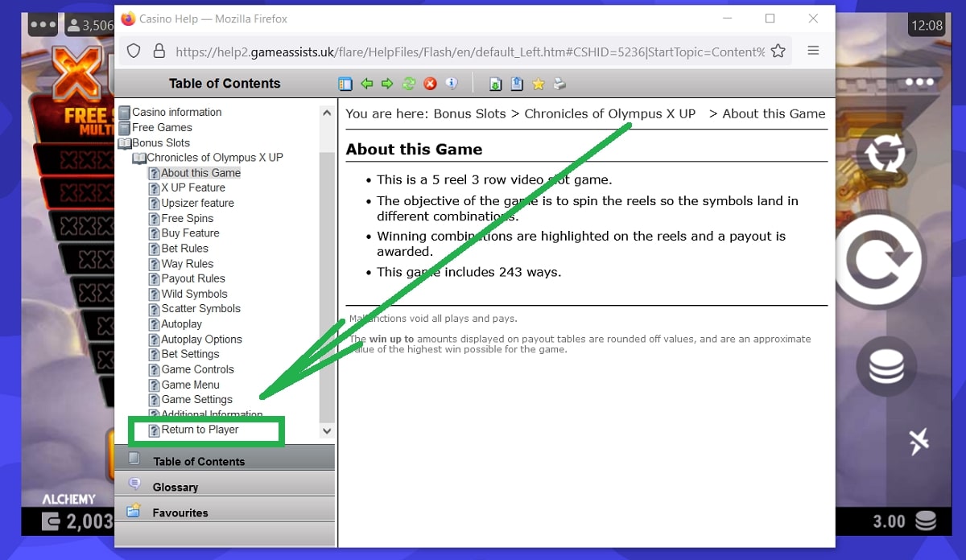Open Game Controls topic
This screenshot has width=966, height=560.
pos(191,369)
